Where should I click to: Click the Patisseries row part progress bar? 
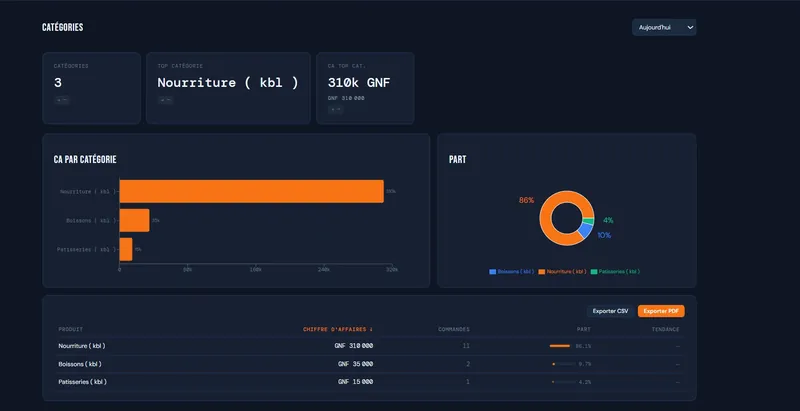[x=562, y=382]
